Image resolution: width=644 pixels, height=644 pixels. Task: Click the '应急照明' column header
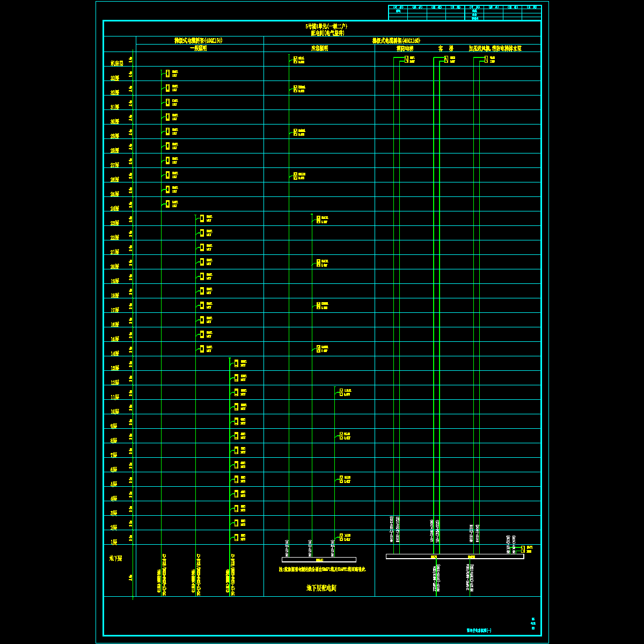point(319,48)
